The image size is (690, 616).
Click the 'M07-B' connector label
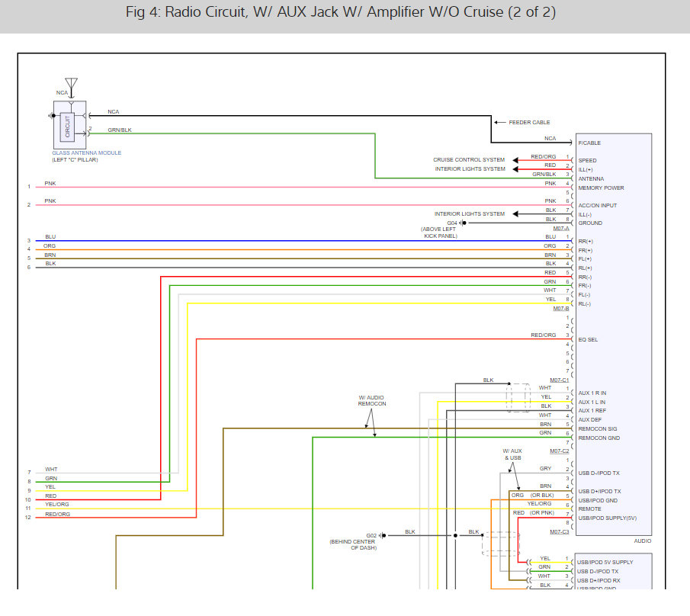[x=561, y=309]
